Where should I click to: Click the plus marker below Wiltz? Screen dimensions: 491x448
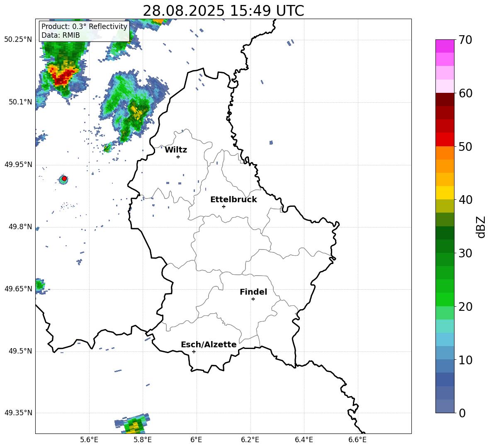[x=178, y=157]
